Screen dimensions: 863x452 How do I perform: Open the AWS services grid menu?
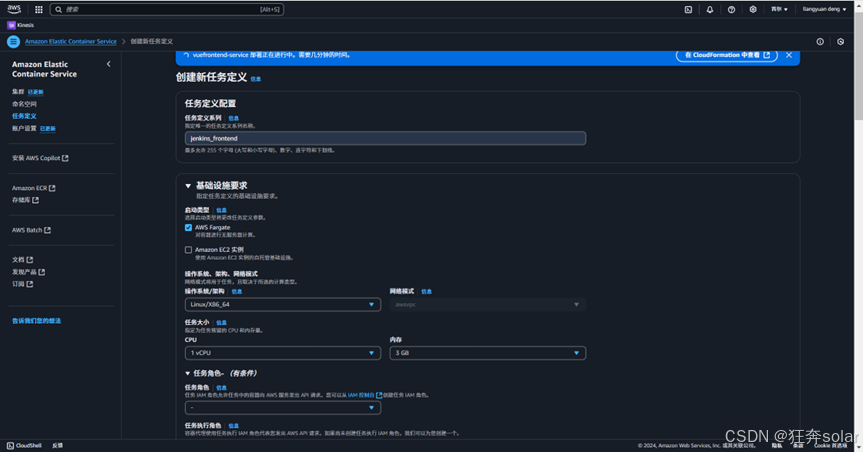click(39, 9)
